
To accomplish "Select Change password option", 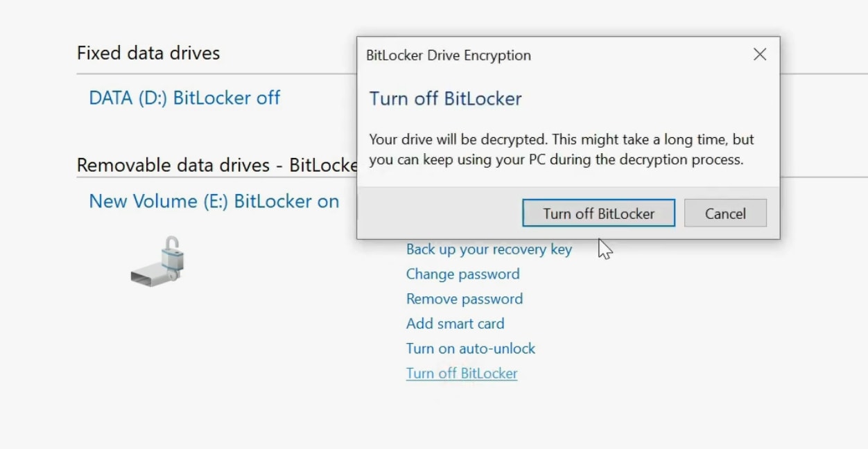I will click(x=462, y=274).
